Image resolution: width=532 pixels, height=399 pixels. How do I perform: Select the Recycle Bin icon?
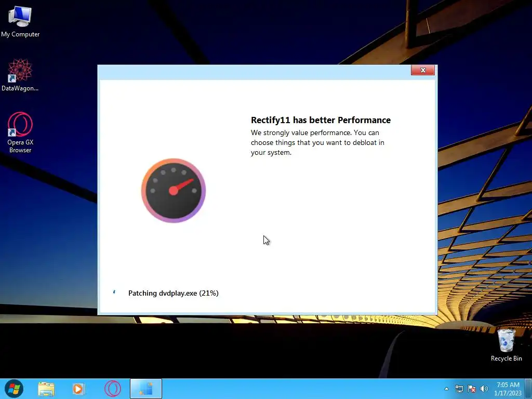click(506, 345)
